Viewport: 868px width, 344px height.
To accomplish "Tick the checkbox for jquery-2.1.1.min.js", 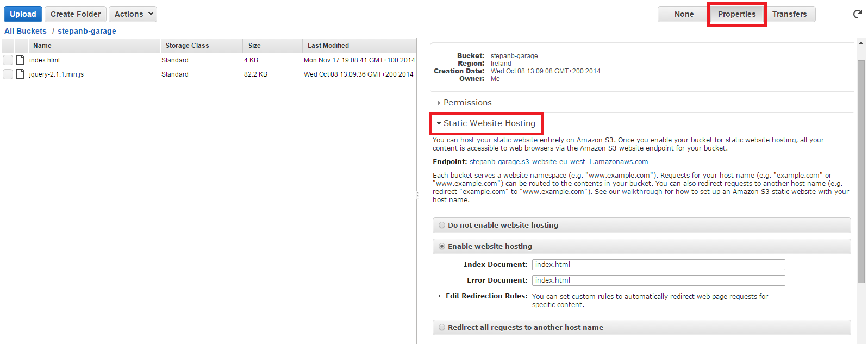I will pos(8,74).
